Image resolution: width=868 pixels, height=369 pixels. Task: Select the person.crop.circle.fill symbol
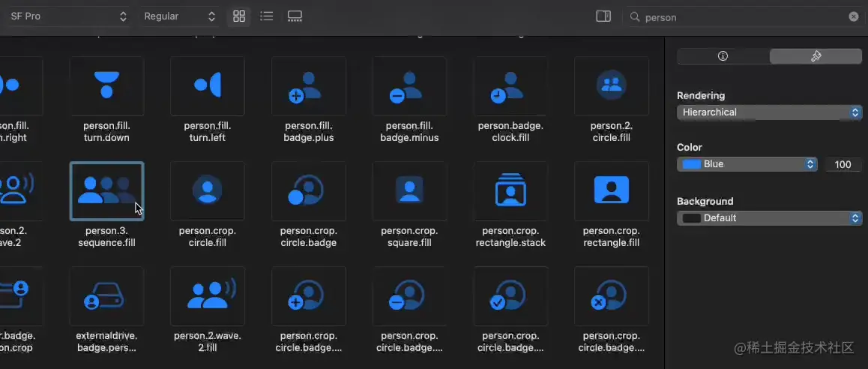[x=208, y=191]
